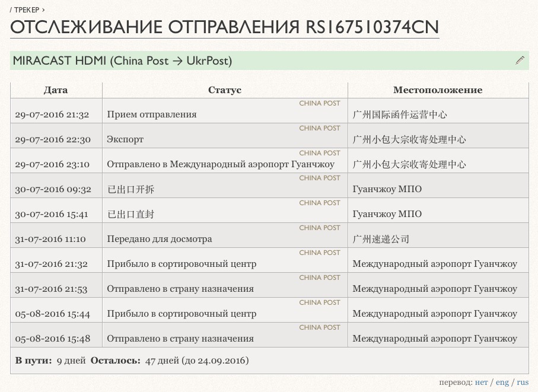Screen dimensions: 538x392
Task: Click the 广州速递公司 location cell
Action: pyautogui.click(x=381, y=239)
